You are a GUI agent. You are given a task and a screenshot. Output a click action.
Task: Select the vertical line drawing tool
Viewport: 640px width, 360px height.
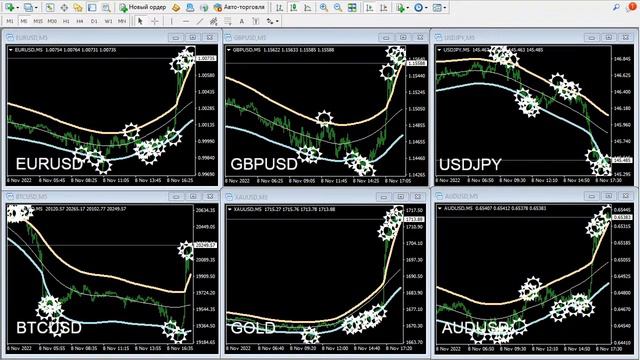click(x=172, y=21)
